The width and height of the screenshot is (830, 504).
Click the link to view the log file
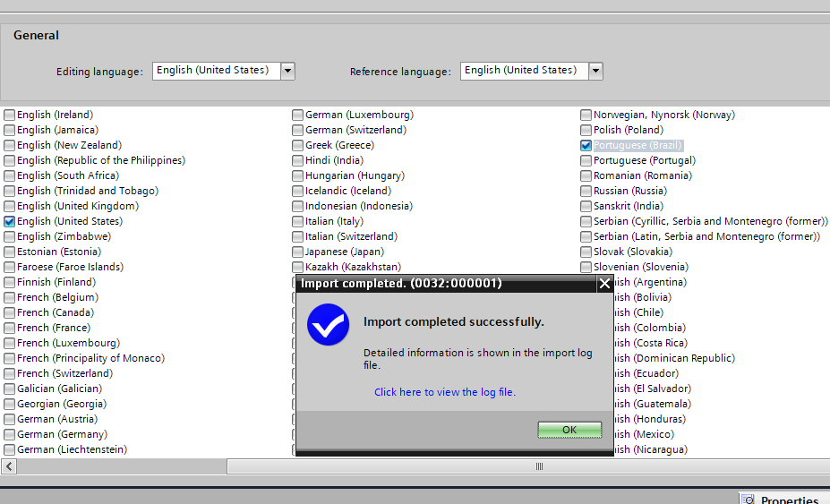445,392
